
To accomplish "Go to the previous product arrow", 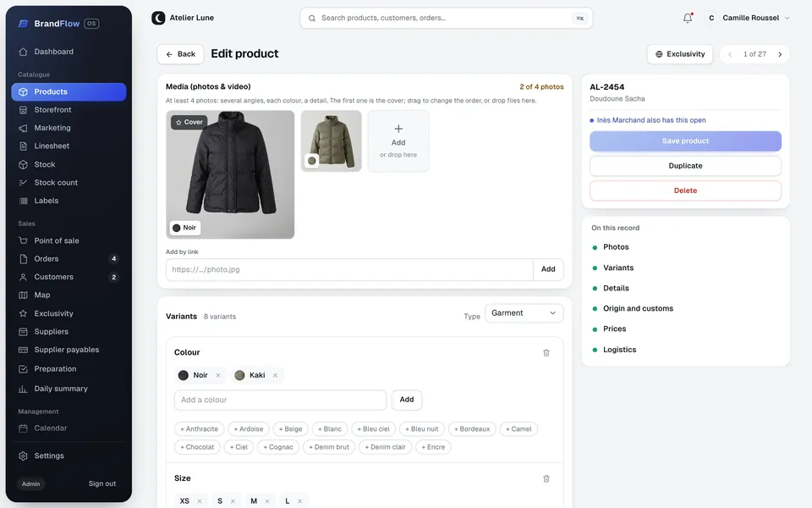I will tap(730, 54).
